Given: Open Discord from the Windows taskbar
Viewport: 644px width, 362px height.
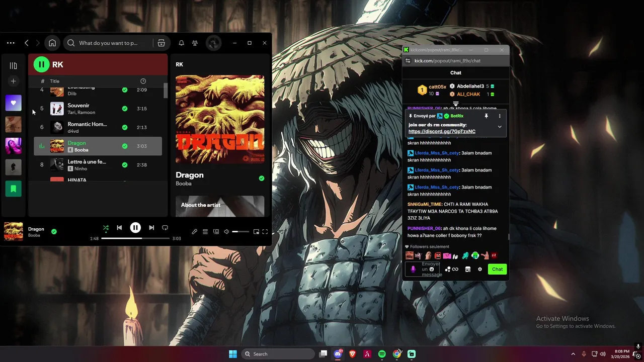Looking at the screenshot, I should [x=338, y=354].
